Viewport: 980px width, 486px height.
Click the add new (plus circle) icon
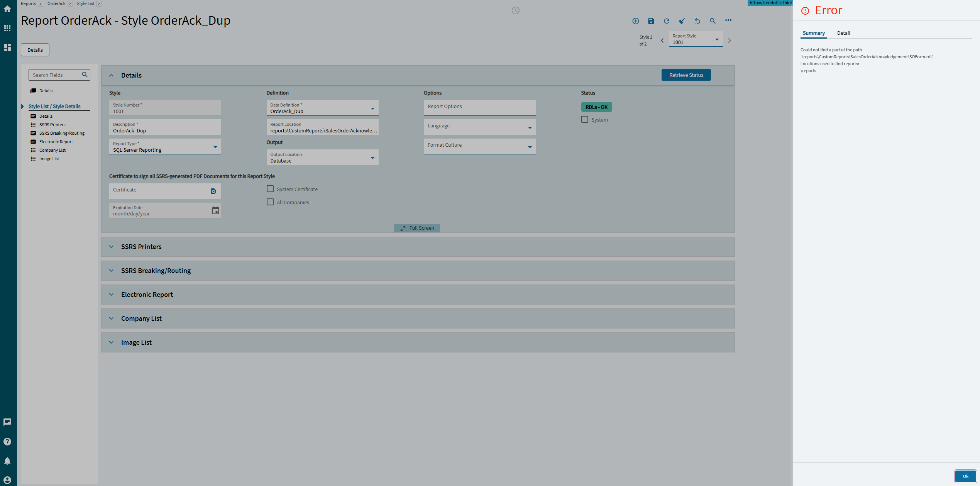(635, 21)
